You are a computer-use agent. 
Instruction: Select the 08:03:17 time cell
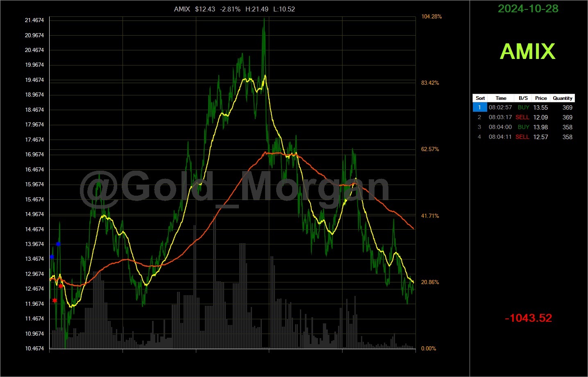(500, 117)
